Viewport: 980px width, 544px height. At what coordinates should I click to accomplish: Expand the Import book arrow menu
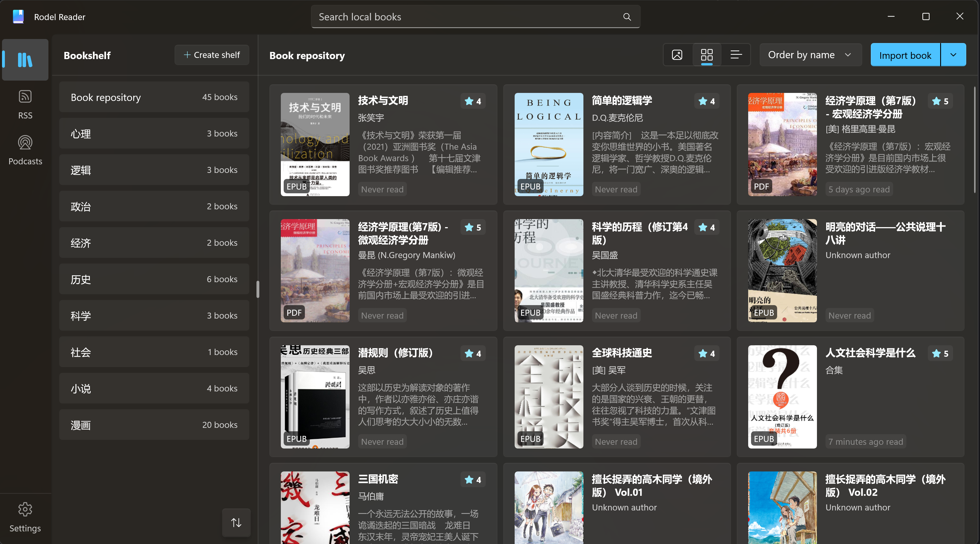(x=953, y=55)
